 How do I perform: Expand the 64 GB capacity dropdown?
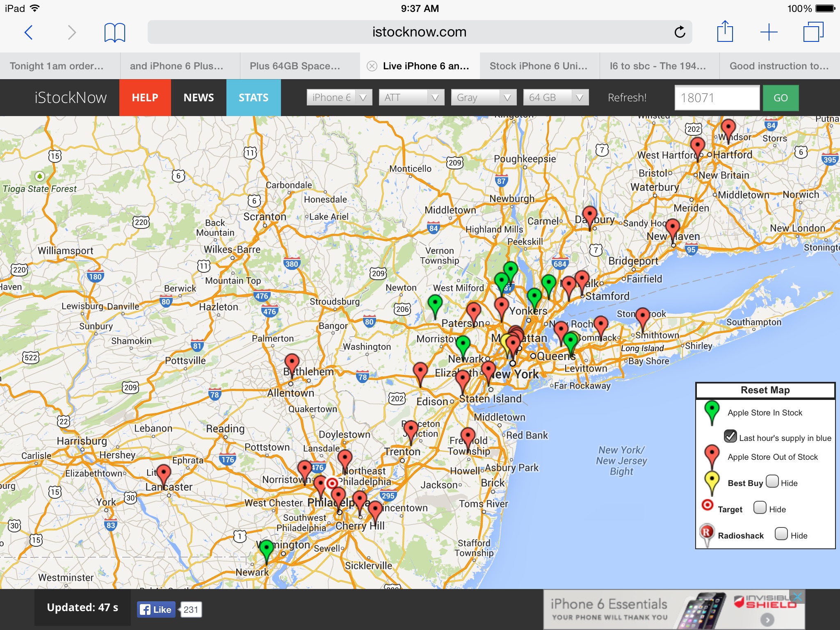(556, 98)
